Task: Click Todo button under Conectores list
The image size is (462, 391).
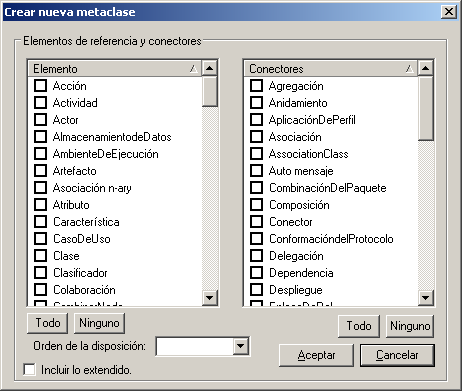Action: (359, 326)
